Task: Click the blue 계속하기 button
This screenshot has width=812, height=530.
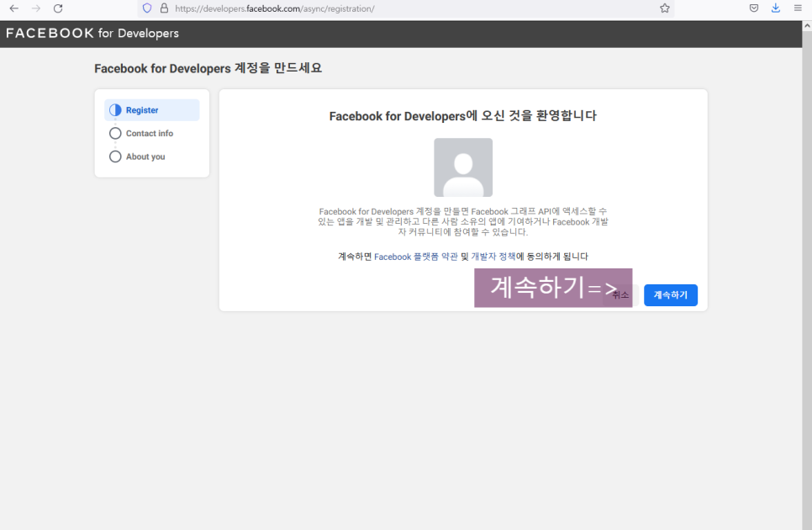Action: (x=671, y=294)
